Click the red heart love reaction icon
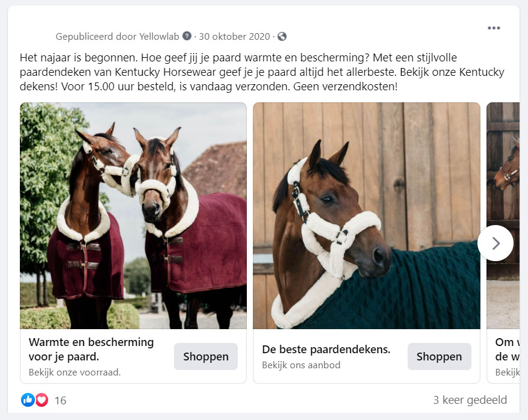Viewport: 528px width, 420px height. [x=42, y=400]
